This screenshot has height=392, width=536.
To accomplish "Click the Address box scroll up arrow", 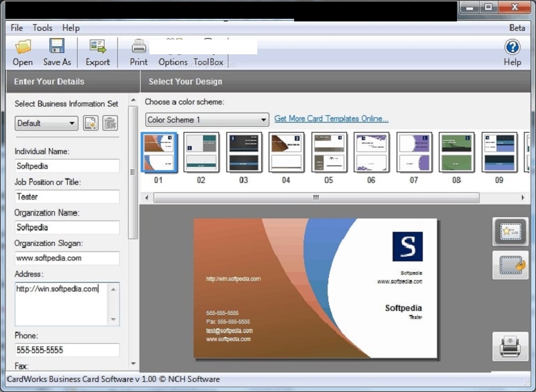I will (x=113, y=289).
